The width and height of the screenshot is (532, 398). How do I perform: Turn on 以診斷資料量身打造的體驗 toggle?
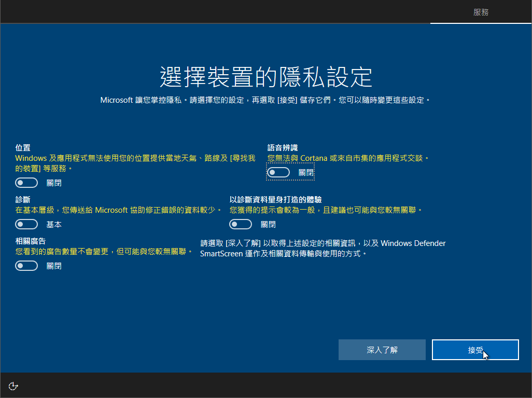(241, 224)
